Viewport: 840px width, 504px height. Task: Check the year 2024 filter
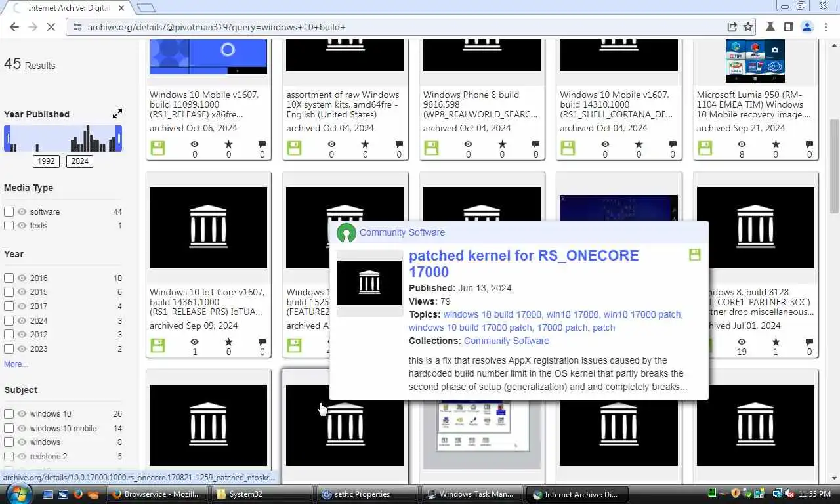coord(9,320)
